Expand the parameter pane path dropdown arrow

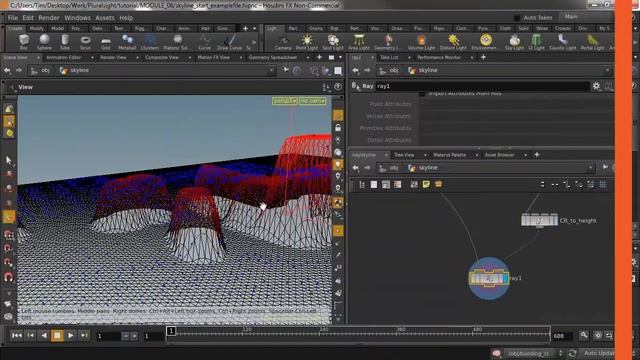click(607, 71)
